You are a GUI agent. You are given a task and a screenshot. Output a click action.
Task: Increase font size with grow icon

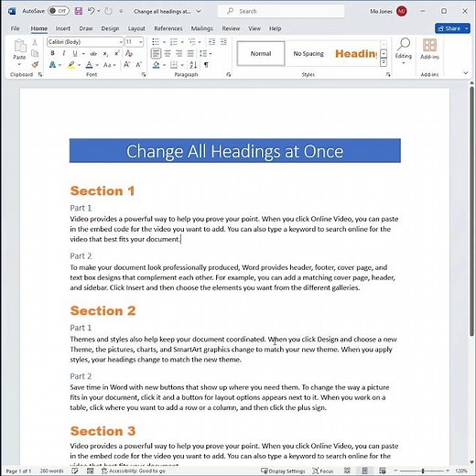(126, 65)
